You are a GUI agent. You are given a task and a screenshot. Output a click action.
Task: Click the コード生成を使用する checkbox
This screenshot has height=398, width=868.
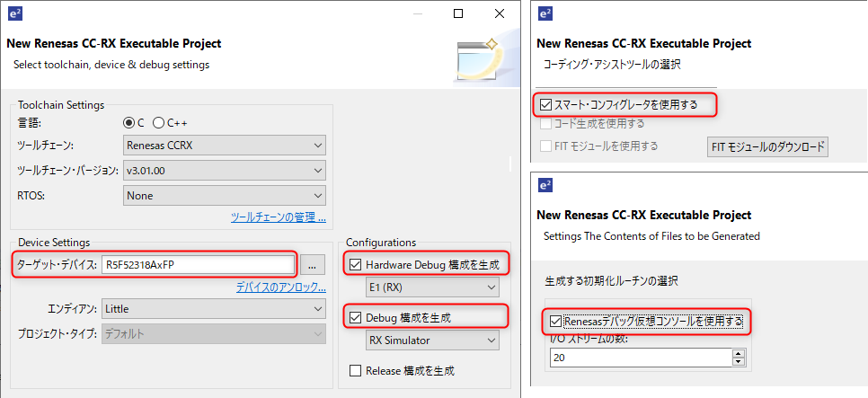[545, 123]
